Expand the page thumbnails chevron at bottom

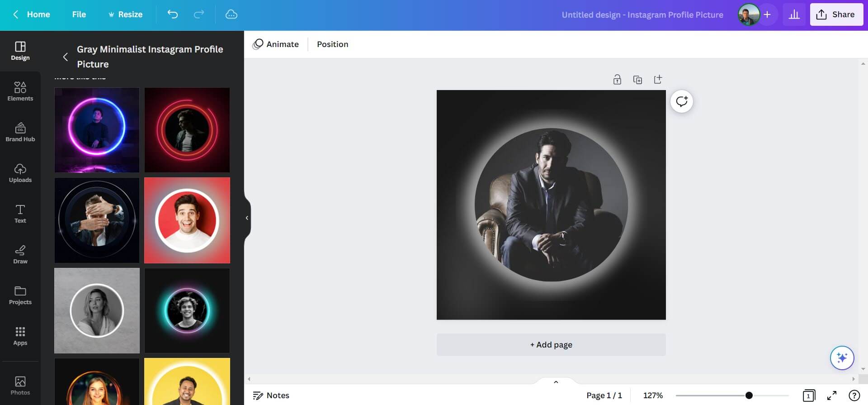[x=556, y=382]
